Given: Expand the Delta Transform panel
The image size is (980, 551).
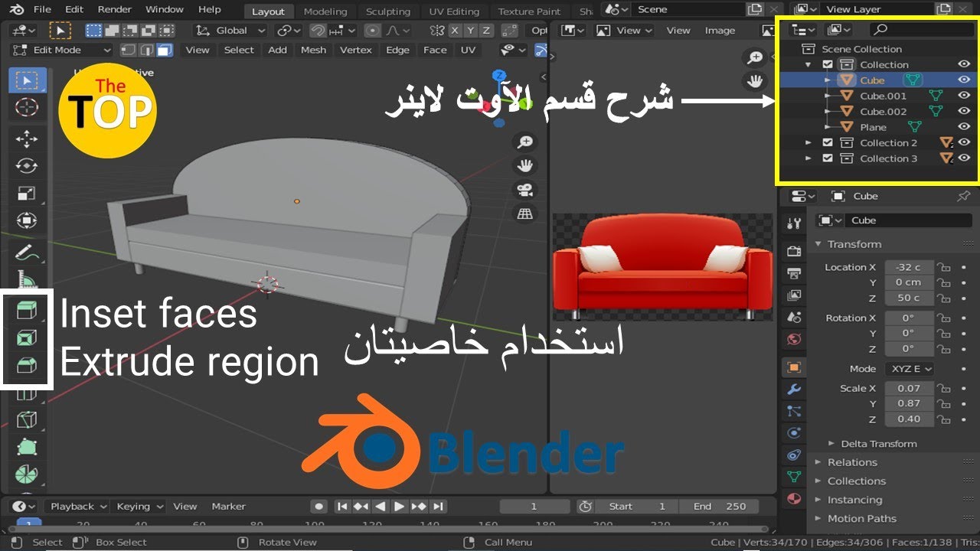Looking at the screenshot, I should point(831,444).
